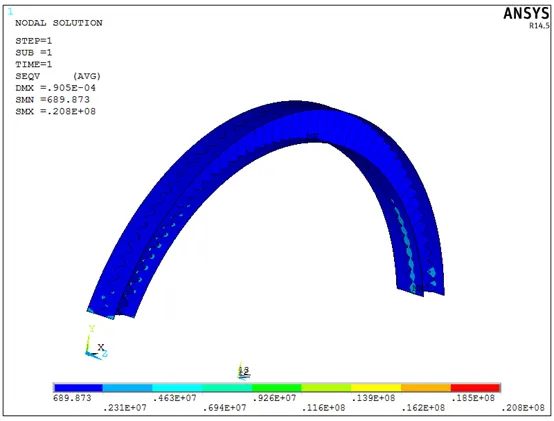
Task: Click the 'R14.5' version label
Action: point(539,26)
